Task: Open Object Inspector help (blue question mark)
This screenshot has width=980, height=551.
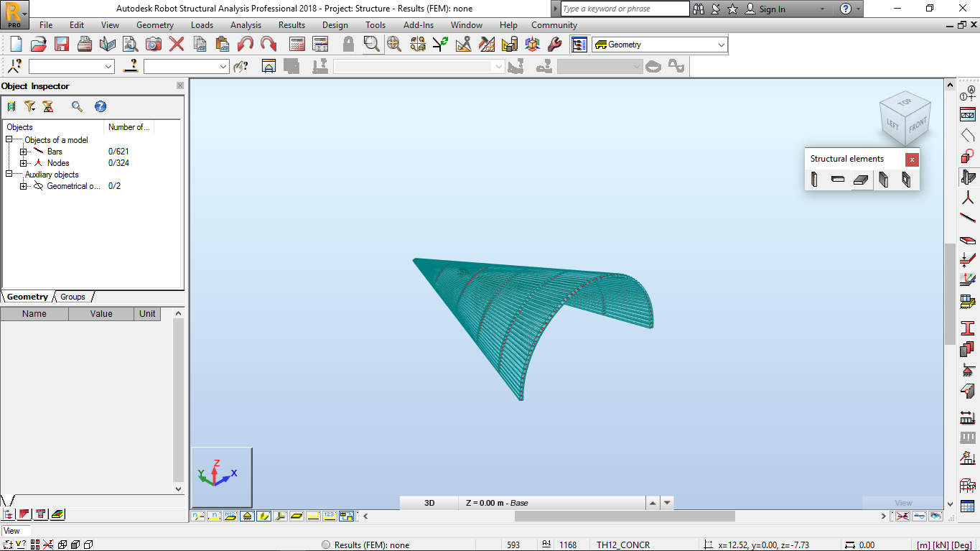Action: pos(101,106)
